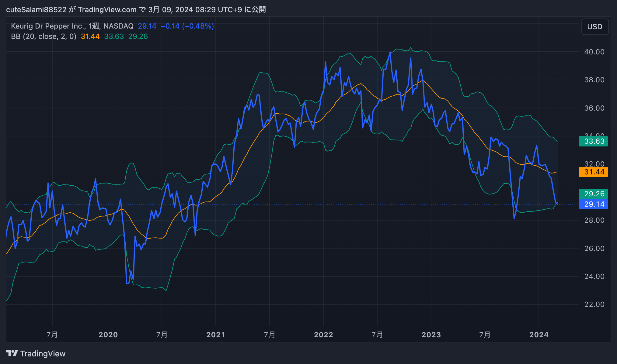This screenshot has height=364, width=617.
Task: Click the 7月 label between 2022 and 2023
Action: tap(377, 335)
